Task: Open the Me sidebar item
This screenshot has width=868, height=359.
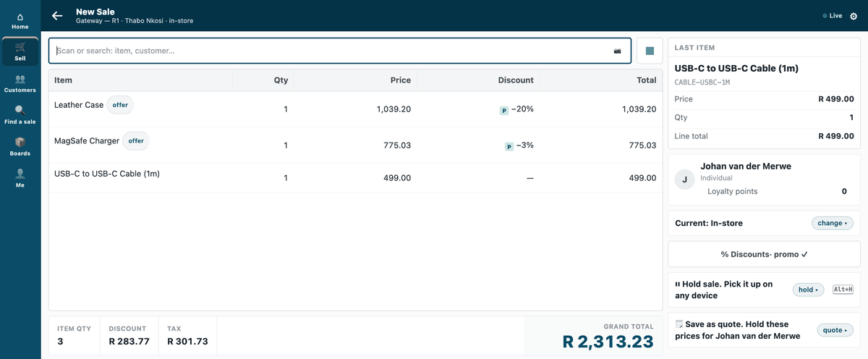Action: point(20,179)
